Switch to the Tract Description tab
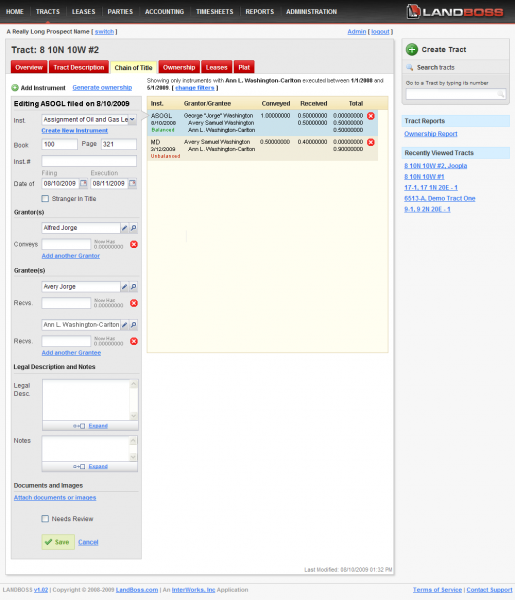This screenshot has height=600, width=515. point(79,67)
